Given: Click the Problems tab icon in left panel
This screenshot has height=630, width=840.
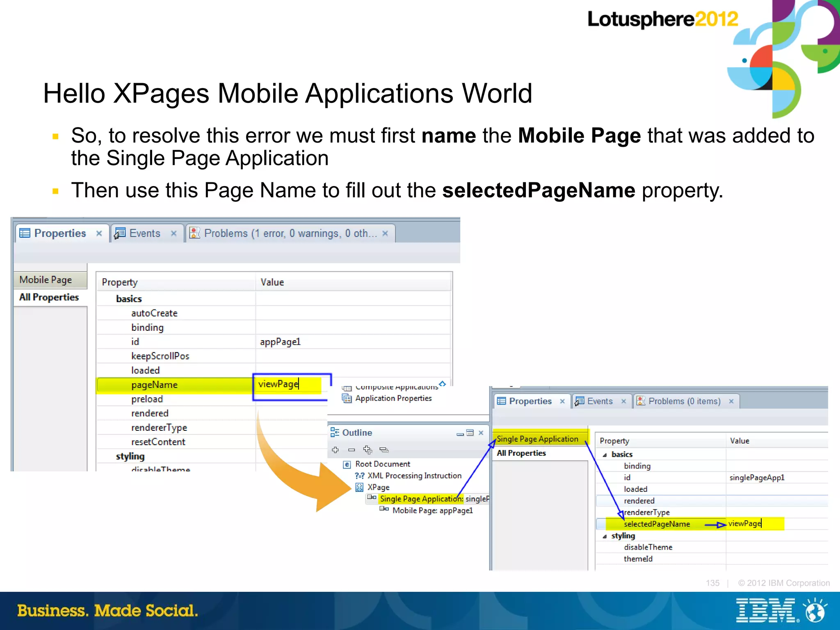Looking at the screenshot, I should point(195,233).
